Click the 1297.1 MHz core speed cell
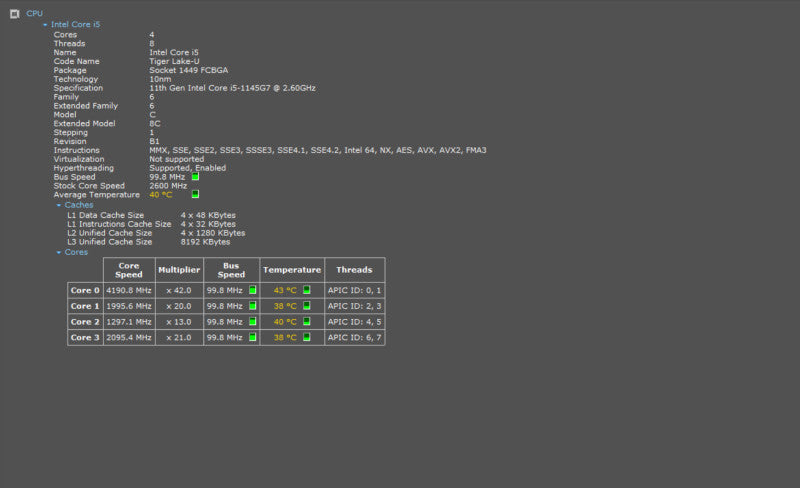This screenshot has height=488, width=800. (129, 322)
